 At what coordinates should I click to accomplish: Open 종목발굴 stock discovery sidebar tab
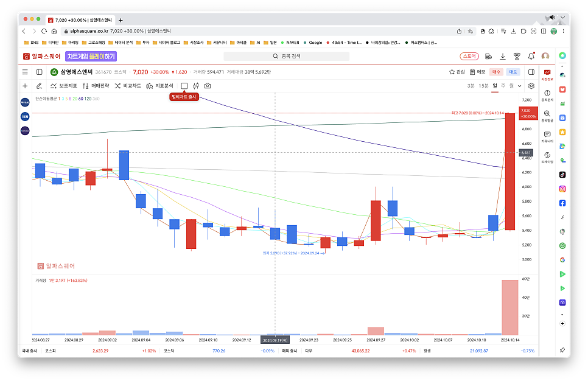coord(547,116)
